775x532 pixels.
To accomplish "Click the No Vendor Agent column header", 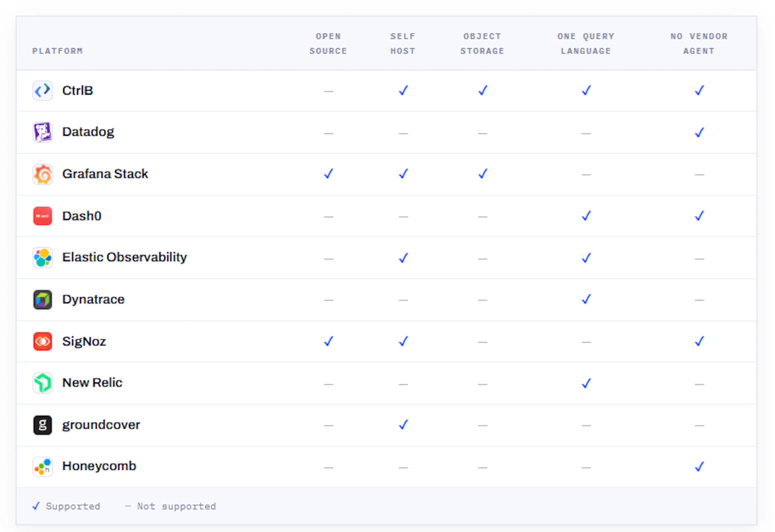I will click(x=699, y=44).
